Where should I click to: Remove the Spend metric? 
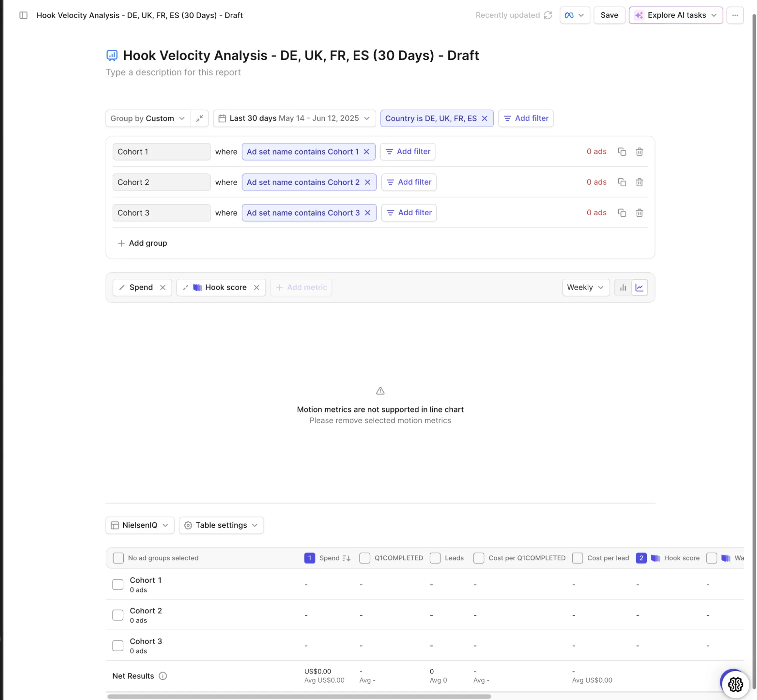coord(162,287)
